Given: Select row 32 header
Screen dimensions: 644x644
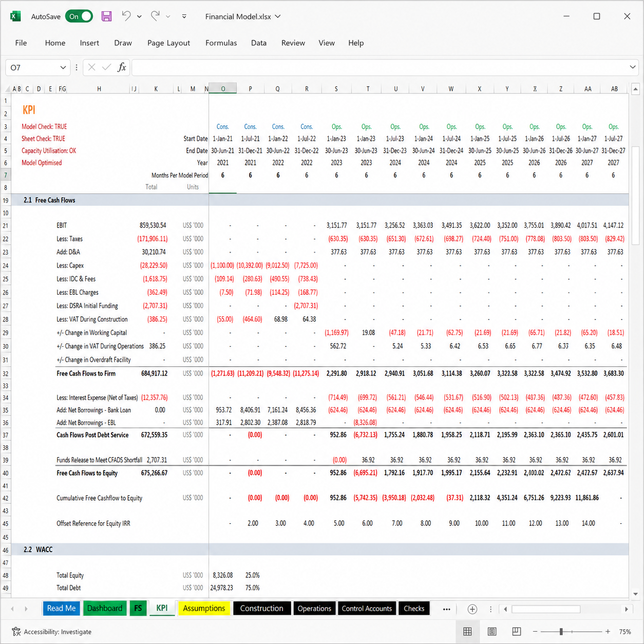Looking at the screenshot, I should click(x=6, y=374).
